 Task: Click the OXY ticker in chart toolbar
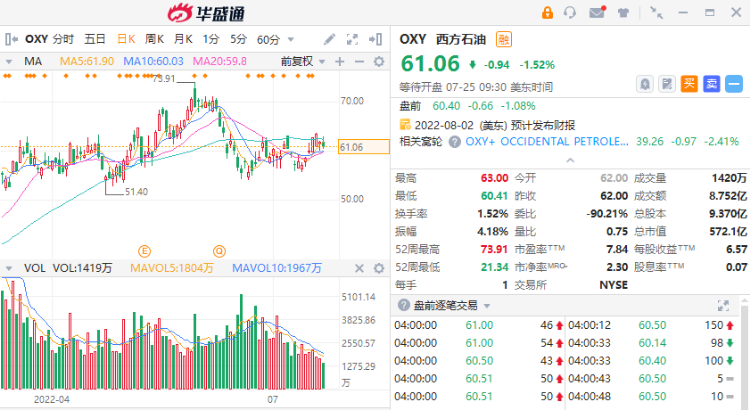point(36,39)
